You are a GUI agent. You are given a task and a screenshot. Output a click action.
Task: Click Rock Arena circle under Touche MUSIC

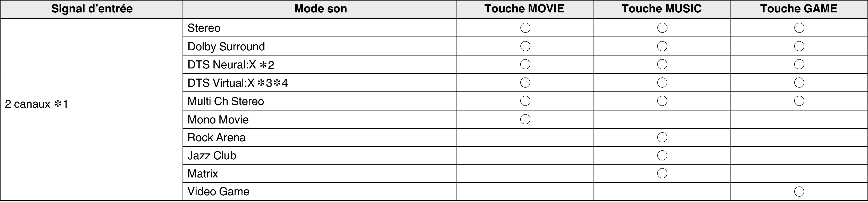pyautogui.click(x=662, y=137)
